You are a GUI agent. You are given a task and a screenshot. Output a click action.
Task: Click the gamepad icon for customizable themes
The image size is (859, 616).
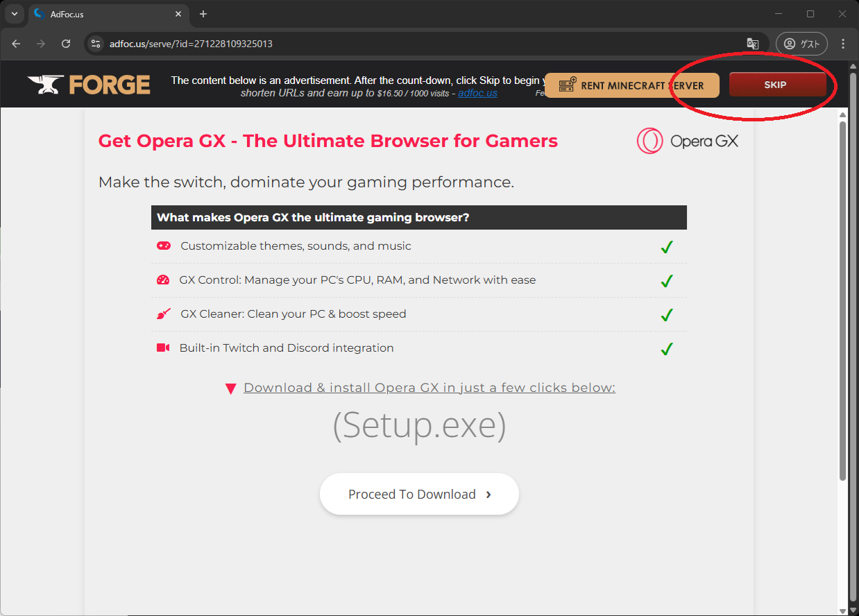click(x=164, y=246)
